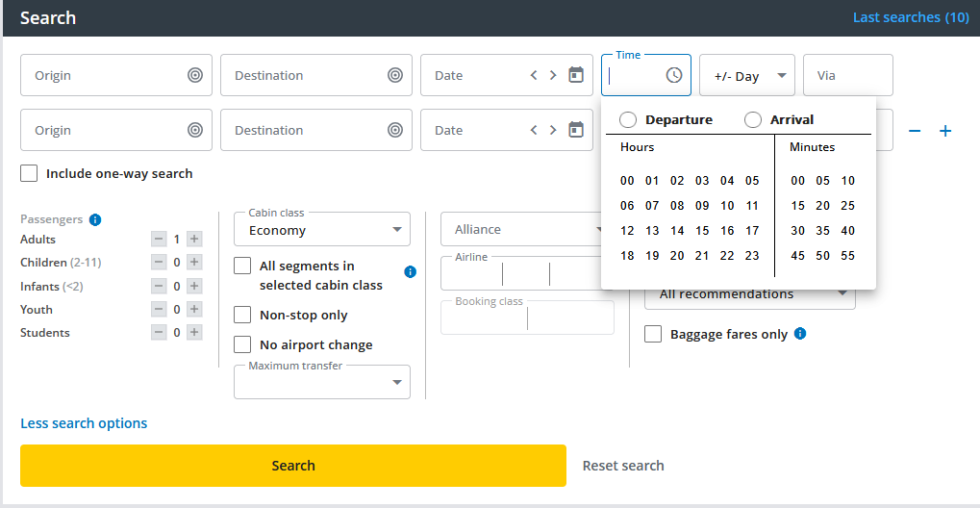Click target icon in second Destination field
980x508 pixels.
tap(395, 130)
